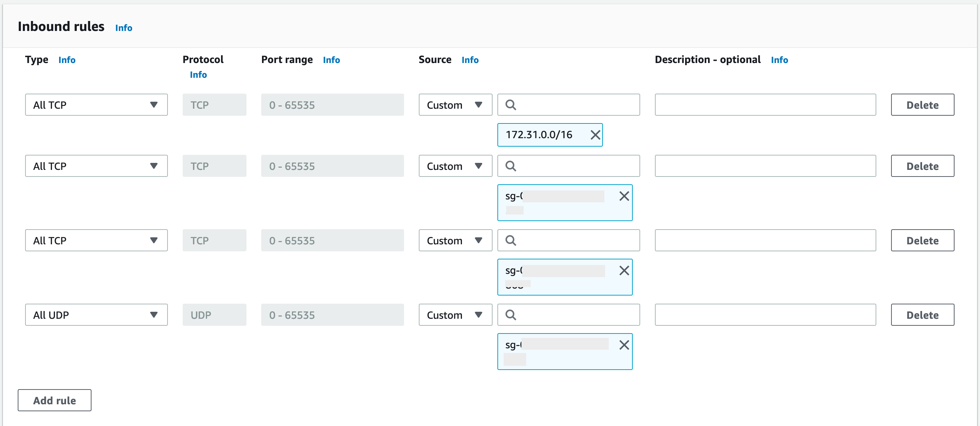Image resolution: width=980 pixels, height=426 pixels.
Task: Expand the first rule's Custom source dropdown
Action: [455, 105]
